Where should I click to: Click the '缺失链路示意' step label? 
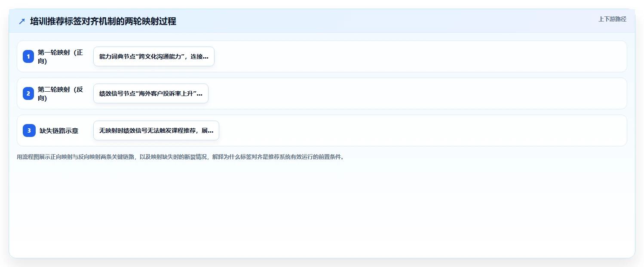[x=59, y=130]
